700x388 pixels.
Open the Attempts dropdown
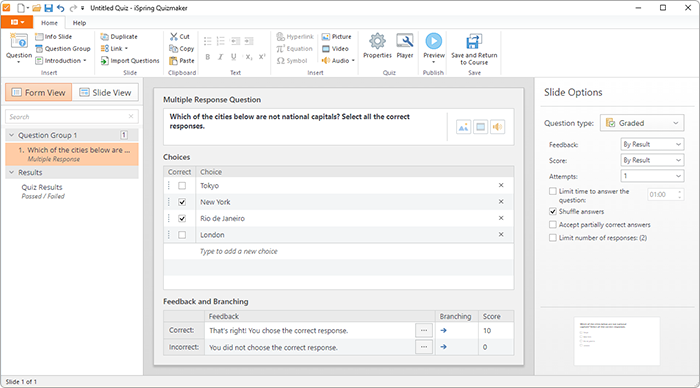(x=652, y=176)
